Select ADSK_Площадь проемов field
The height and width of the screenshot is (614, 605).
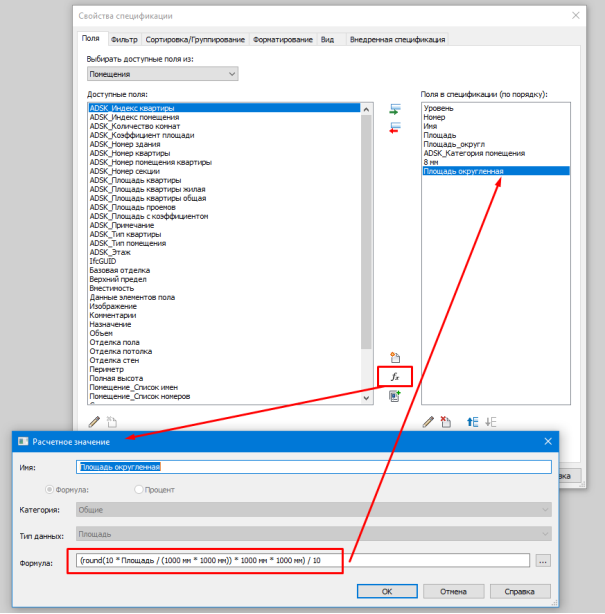(224, 207)
